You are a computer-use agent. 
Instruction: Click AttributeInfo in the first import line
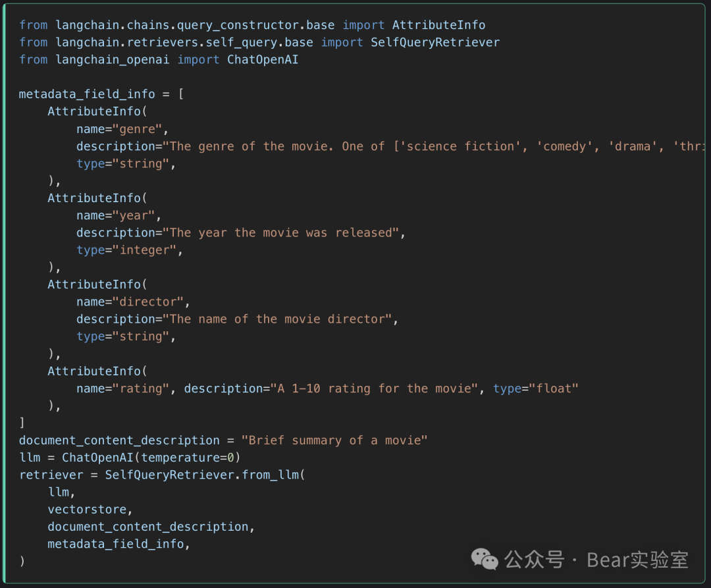coord(438,25)
